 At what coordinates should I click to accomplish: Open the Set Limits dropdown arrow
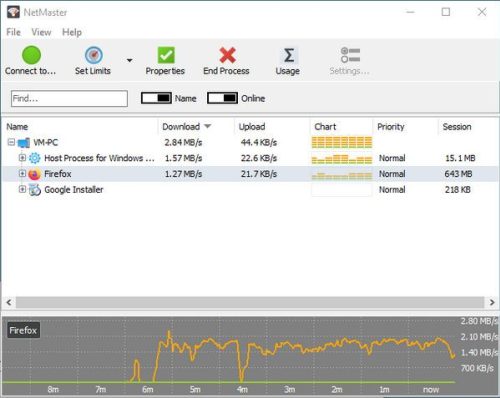(130, 60)
